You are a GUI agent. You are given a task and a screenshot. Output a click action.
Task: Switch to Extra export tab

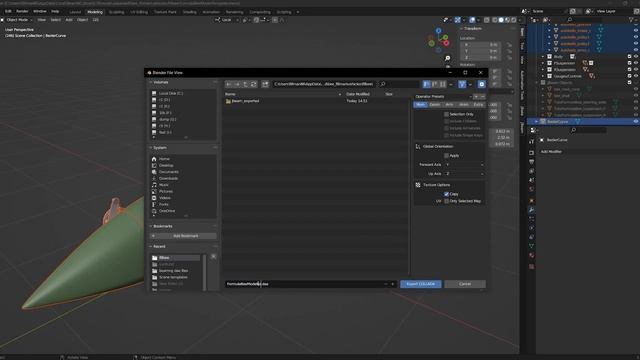478,105
